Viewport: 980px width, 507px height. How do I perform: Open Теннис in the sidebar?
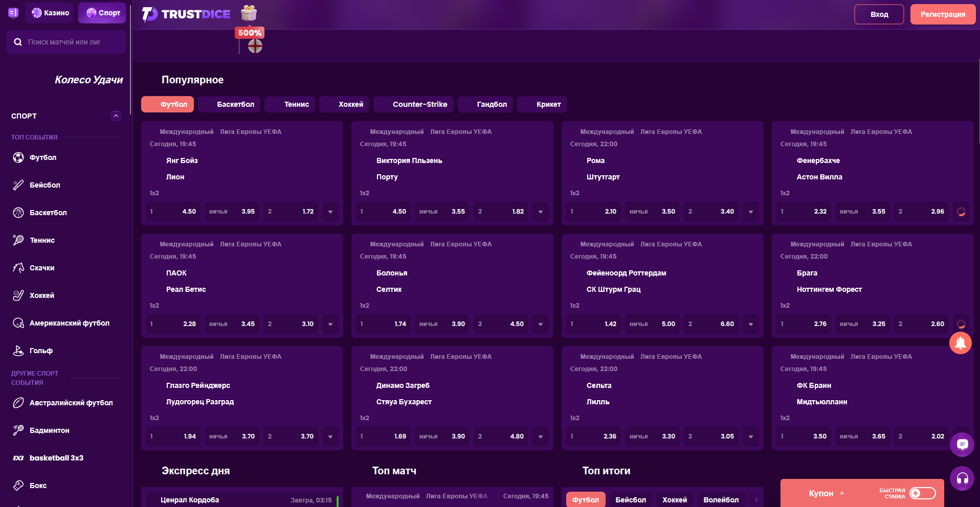(42, 240)
